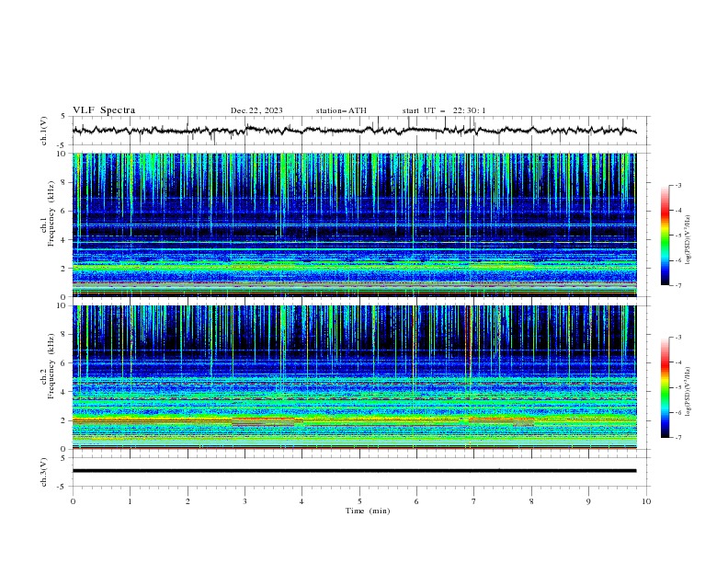Screen dimensions: 728x563
Task: Select the "Dec. 22, 2023" date label
Action: coord(256,110)
